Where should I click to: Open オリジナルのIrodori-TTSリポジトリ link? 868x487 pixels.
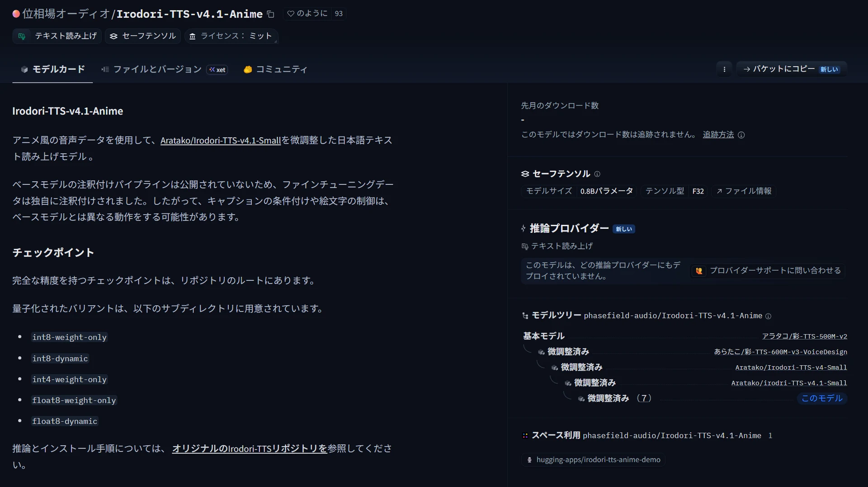(x=250, y=449)
